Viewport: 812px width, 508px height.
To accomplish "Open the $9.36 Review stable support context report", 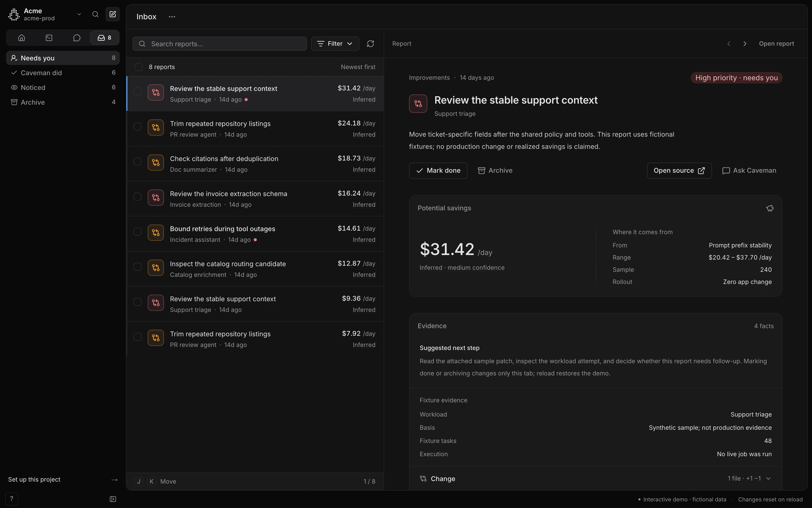I will 255,304.
